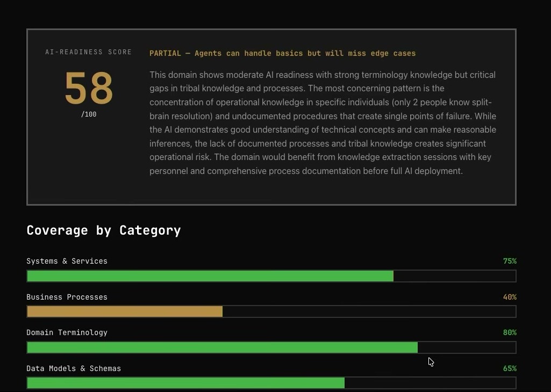The image size is (551, 392).
Task: Click the 75% coverage value
Action: coord(510,261)
